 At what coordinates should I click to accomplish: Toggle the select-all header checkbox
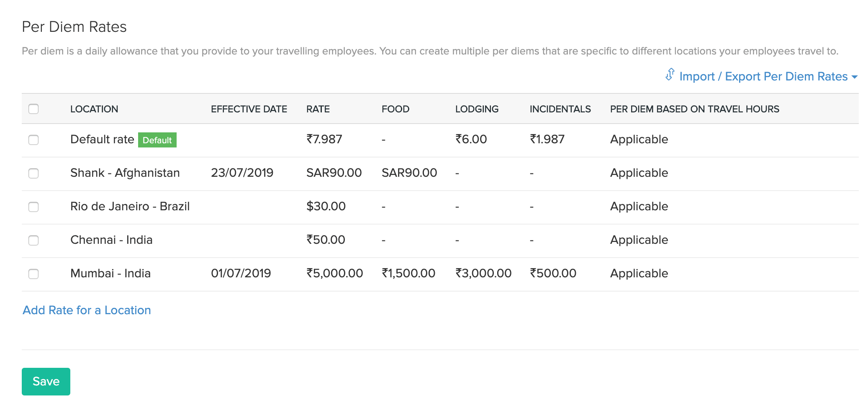coord(33,109)
